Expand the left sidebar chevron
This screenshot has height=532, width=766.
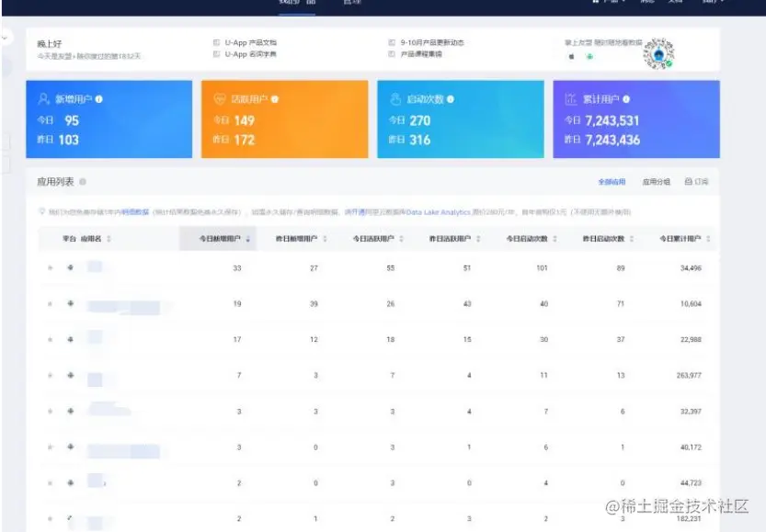tap(5, 37)
